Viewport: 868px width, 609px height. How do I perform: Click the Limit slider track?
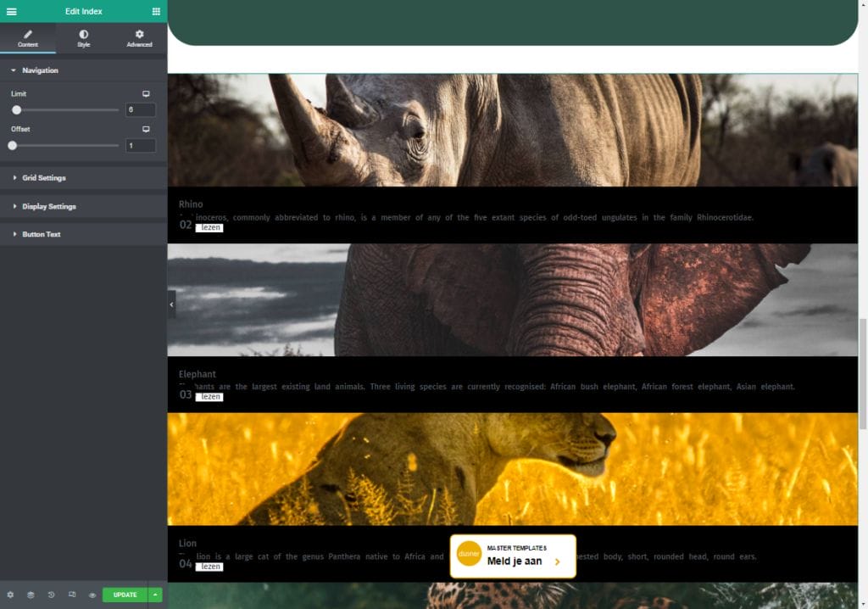coord(68,110)
